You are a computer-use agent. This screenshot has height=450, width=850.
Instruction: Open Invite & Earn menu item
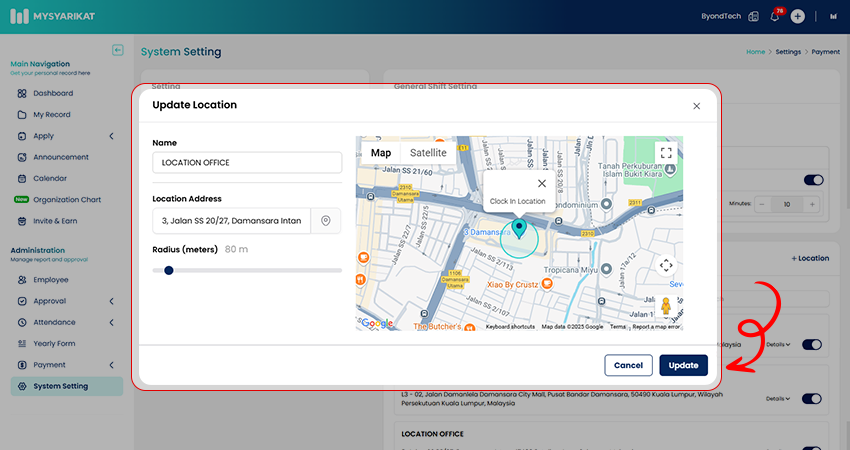[55, 221]
